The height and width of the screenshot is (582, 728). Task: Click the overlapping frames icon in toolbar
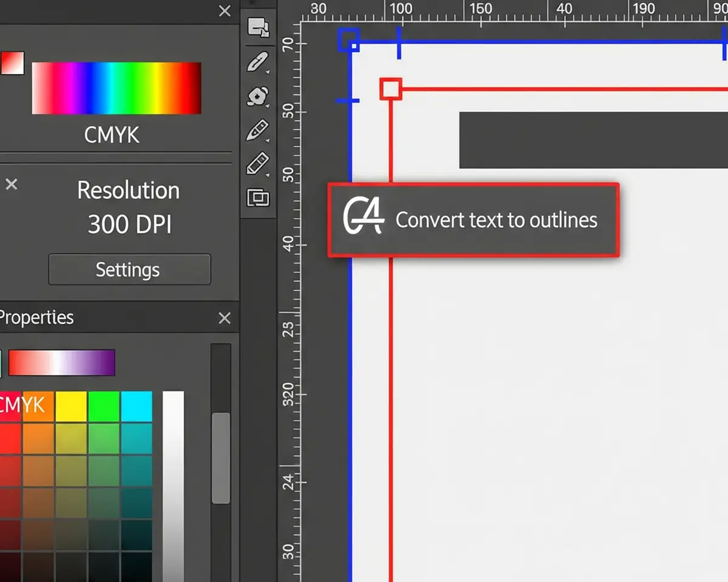[258, 198]
